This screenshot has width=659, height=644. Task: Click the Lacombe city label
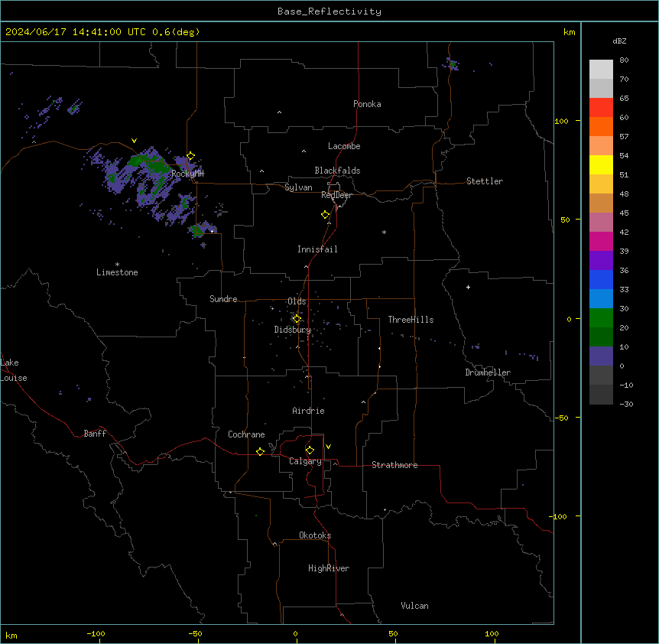(x=344, y=146)
